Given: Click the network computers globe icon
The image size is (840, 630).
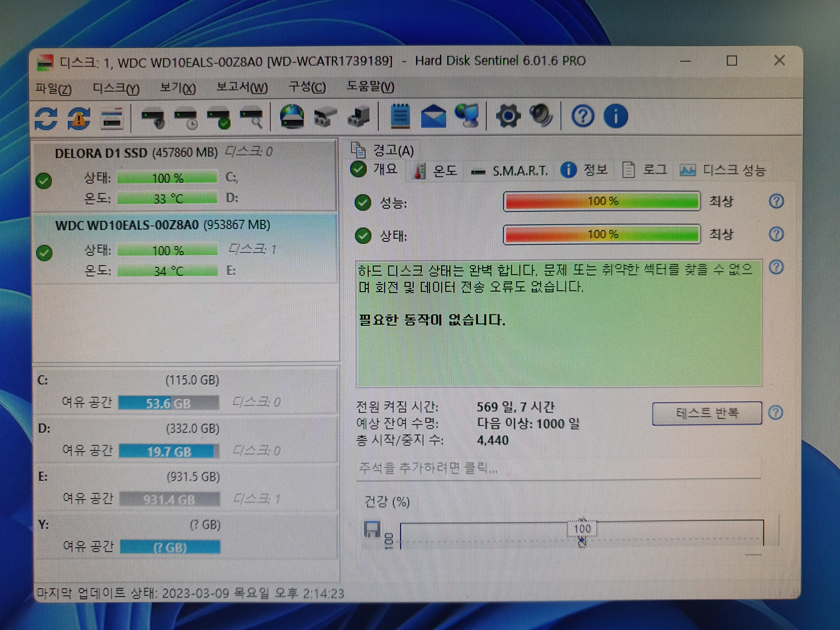Looking at the screenshot, I should pyautogui.click(x=467, y=116).
